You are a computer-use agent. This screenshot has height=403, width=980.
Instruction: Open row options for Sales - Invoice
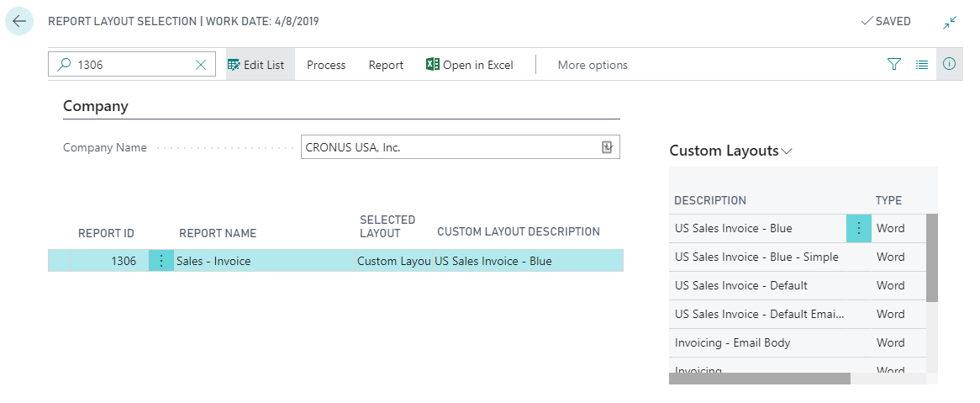[161, 261]
